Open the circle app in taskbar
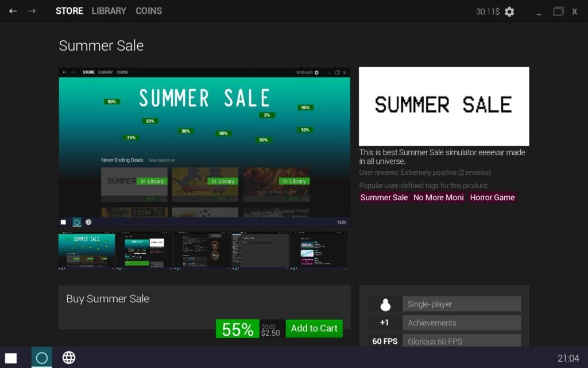 41,358
